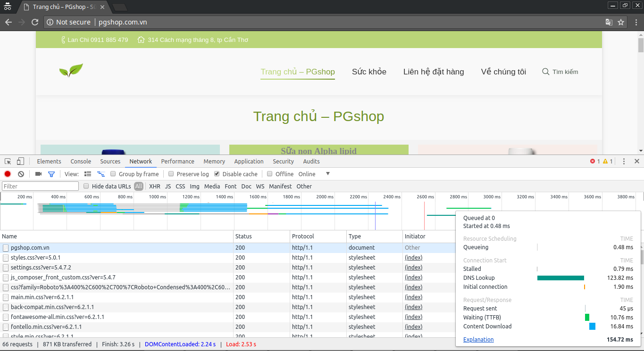
Task: Uncheck Disable cache checkbox
Action: coord(217,174)
